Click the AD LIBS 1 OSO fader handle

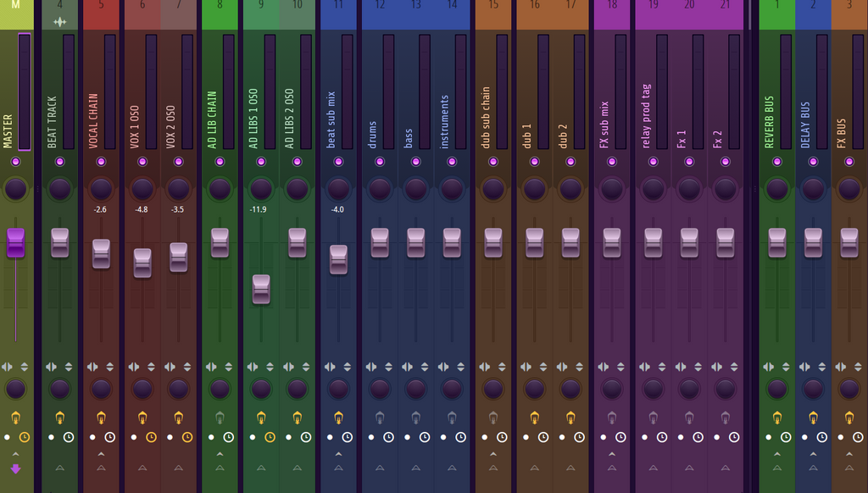pos(261,289)
